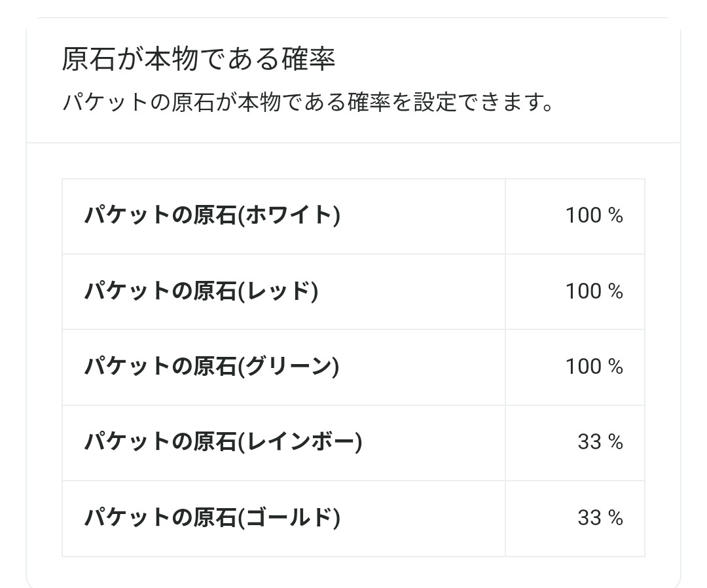Click the 原石が本物である確率 heading
707x588 pixels.
pyautogui.click(x=198, y=60)
